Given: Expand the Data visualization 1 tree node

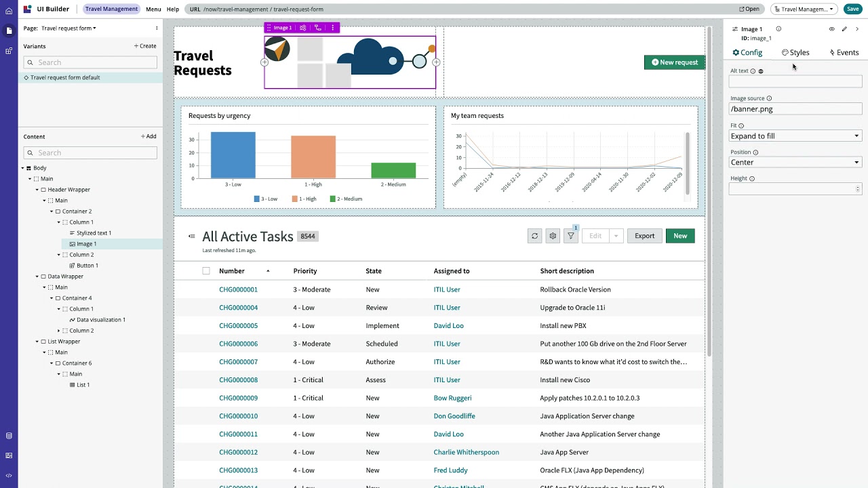Looking at the screenshot, I should [66, 320].
